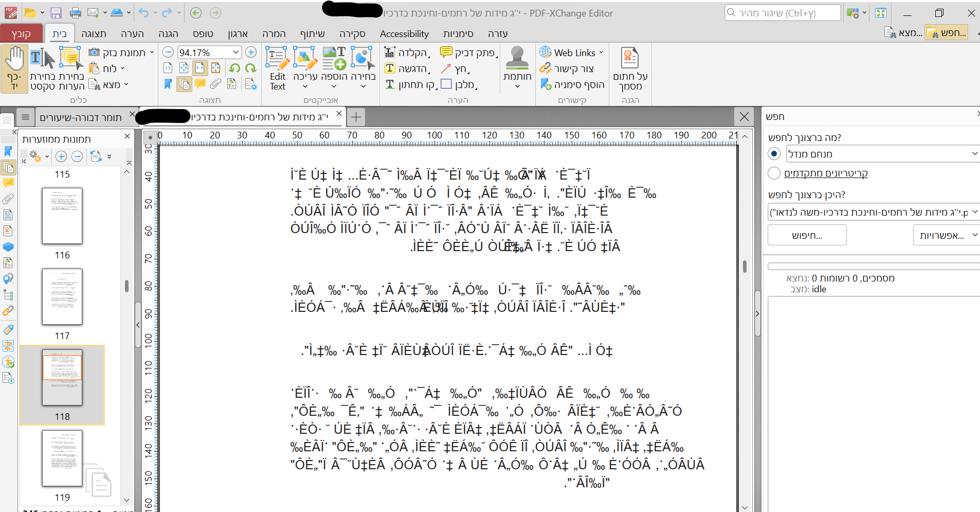Click Add Bookmark (הוסף סימניה)
This screenshot has width=980, height=512.
click(x=572, y=84)
